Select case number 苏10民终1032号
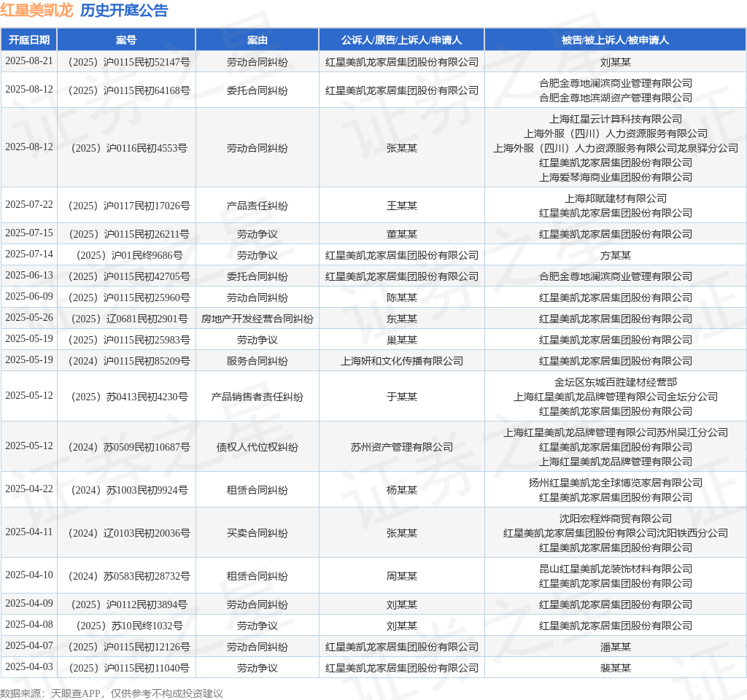 point(129,626)
